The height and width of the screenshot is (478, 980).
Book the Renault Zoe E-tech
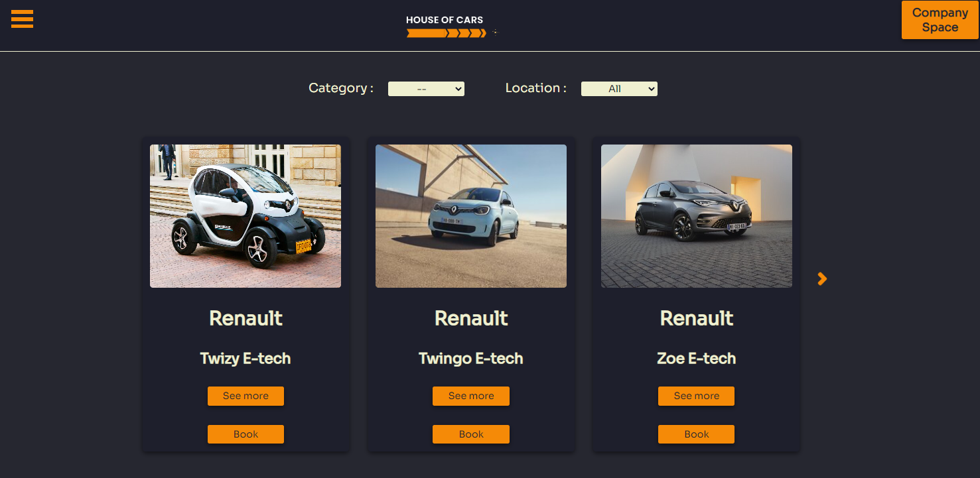(x=696, y=434)
